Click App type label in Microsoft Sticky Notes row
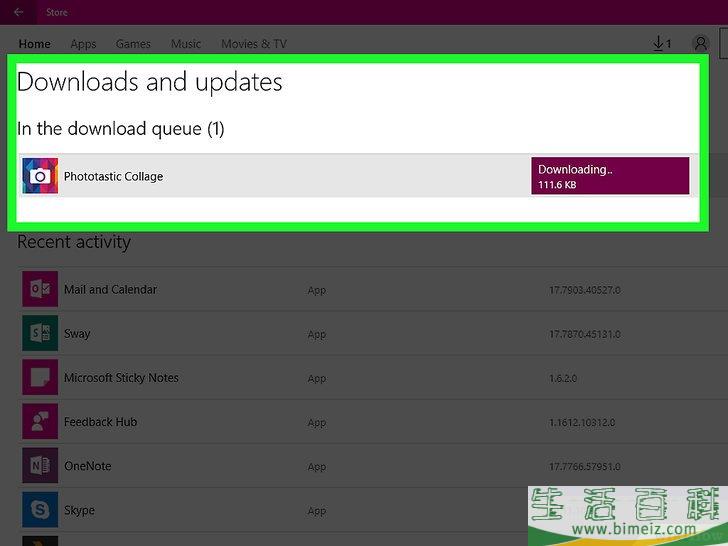The width and height of the screenshot is (728, 546). coord(317,379)
